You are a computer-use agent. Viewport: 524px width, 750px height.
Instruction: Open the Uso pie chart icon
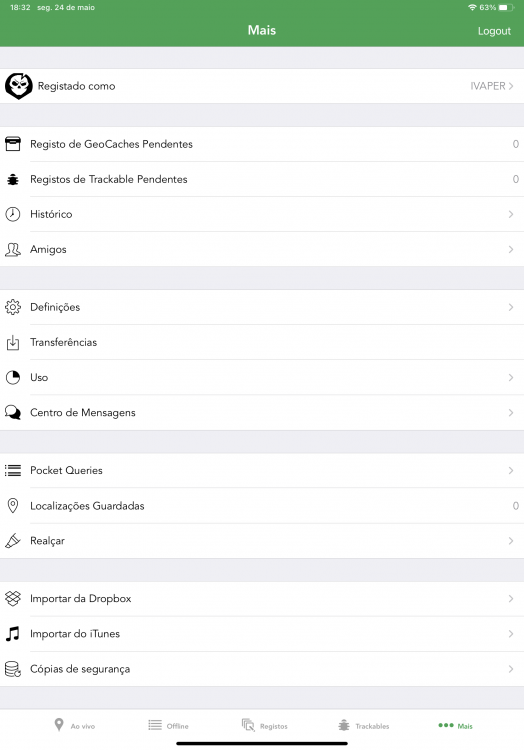pyautogui.click(x=13, y=377)
